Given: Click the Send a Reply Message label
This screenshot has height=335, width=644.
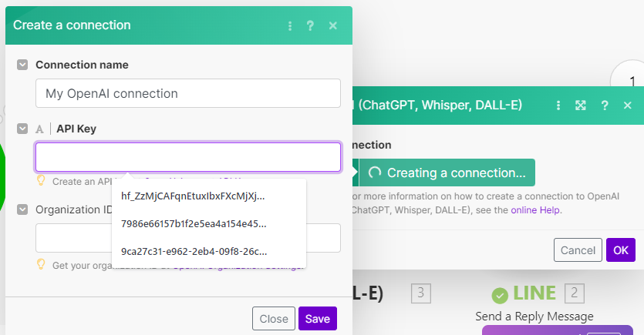Looking at the screenshot, I should [534, 317].
